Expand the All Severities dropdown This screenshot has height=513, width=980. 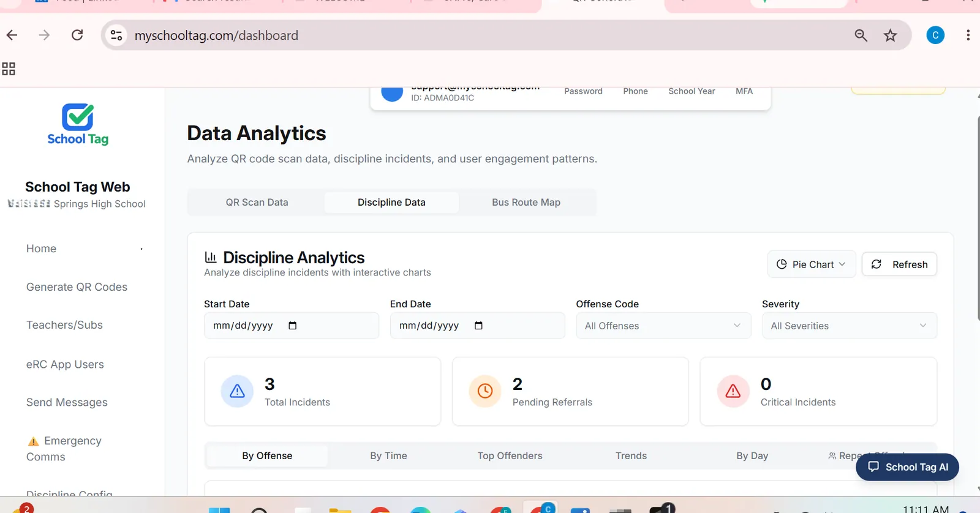(850, 326)
